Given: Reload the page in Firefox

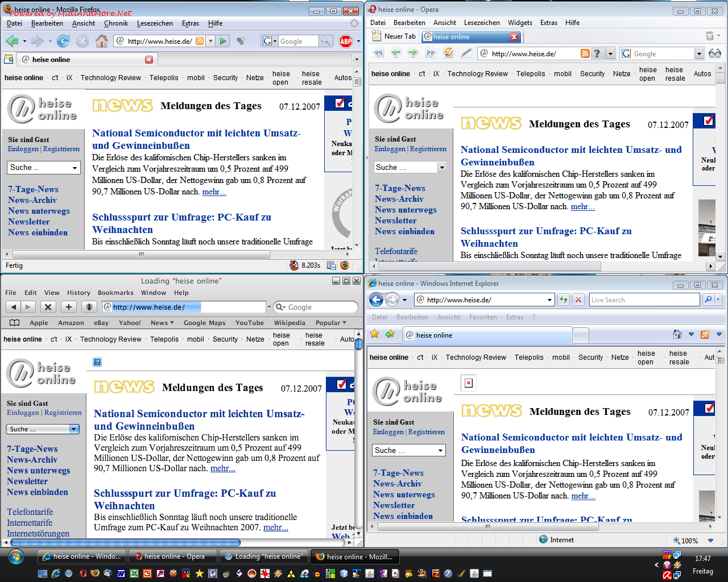Looking at the screenshot, I should tap(63, 41).
